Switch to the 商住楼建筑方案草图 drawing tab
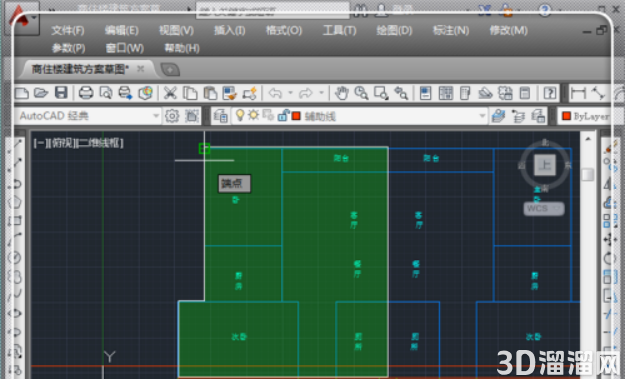Image resolution: width=625 pixels, height=379 pixels. (x=80, y=69)
